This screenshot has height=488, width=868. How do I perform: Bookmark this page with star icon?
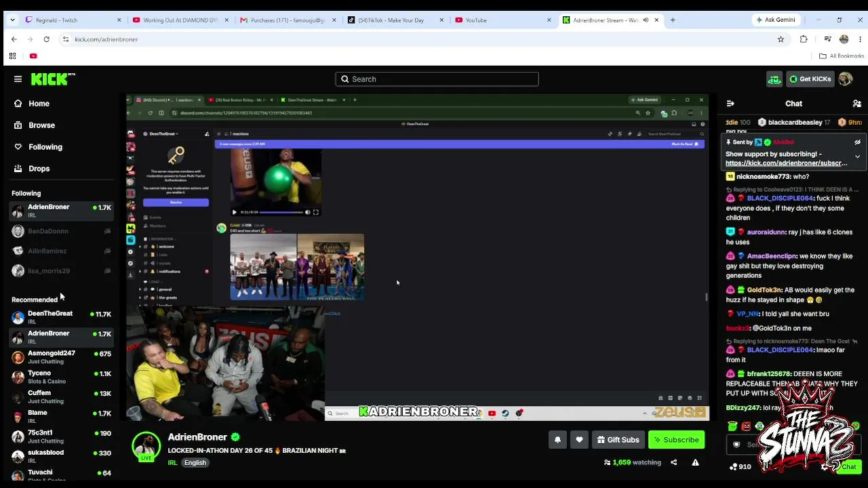coord(781,39)
